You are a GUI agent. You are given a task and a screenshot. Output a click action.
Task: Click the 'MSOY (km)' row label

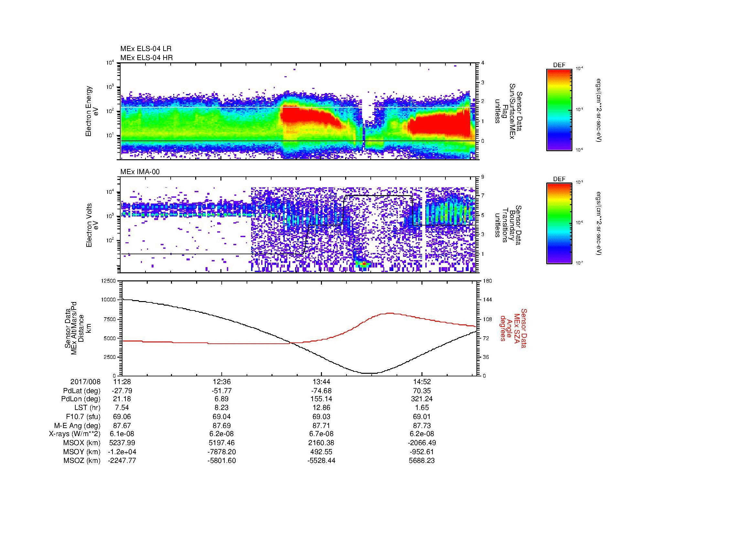point(82,452)
